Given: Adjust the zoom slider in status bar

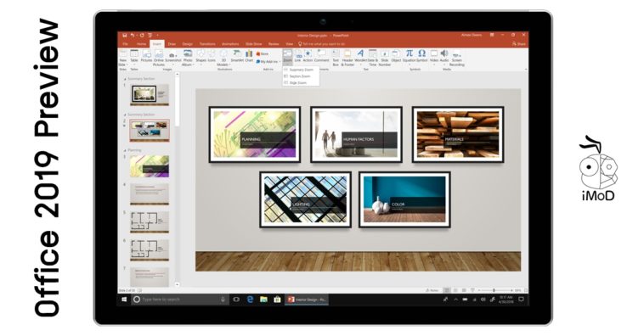Looking at the screenshot, I should [494, 290].
